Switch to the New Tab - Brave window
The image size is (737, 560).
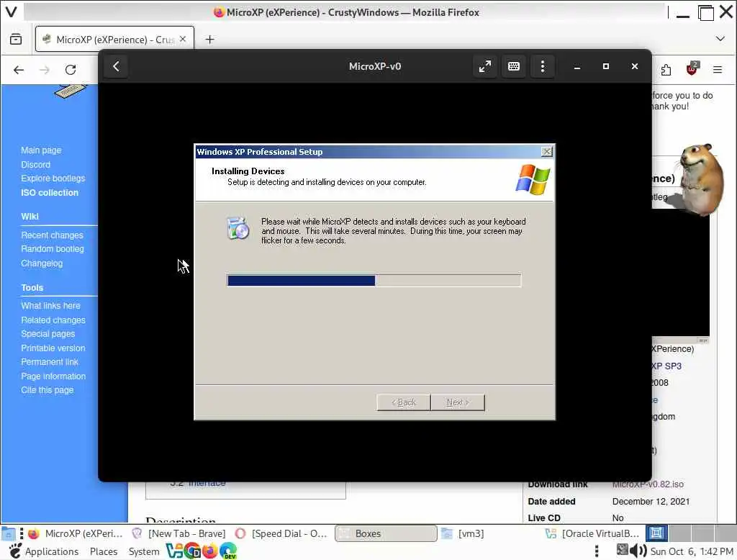tap(178, 533)
